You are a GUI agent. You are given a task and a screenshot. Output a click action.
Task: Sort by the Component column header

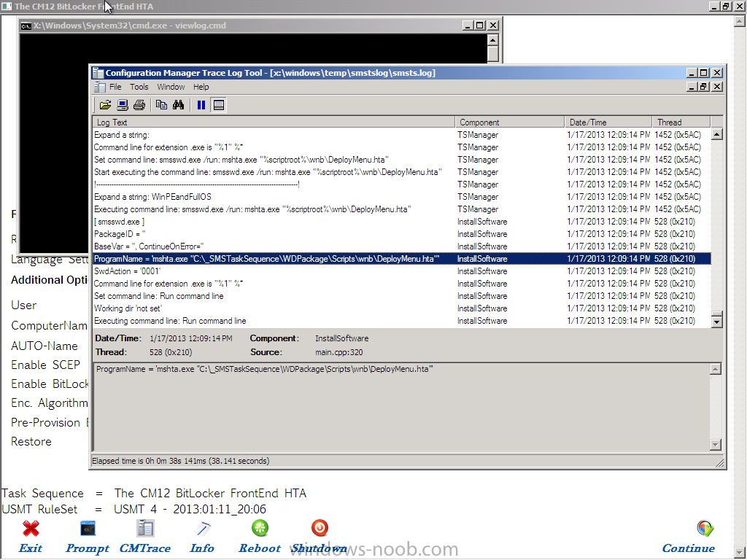pos(509,122)
